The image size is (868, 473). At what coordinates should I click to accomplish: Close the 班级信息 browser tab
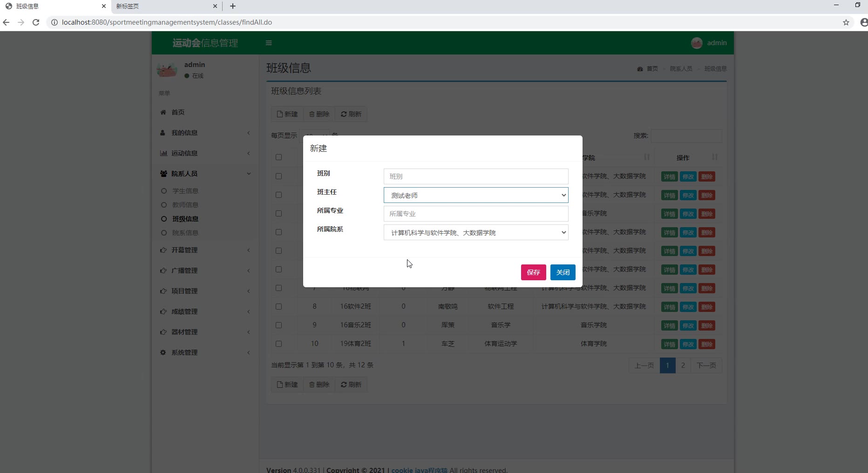tap(104, 6)
